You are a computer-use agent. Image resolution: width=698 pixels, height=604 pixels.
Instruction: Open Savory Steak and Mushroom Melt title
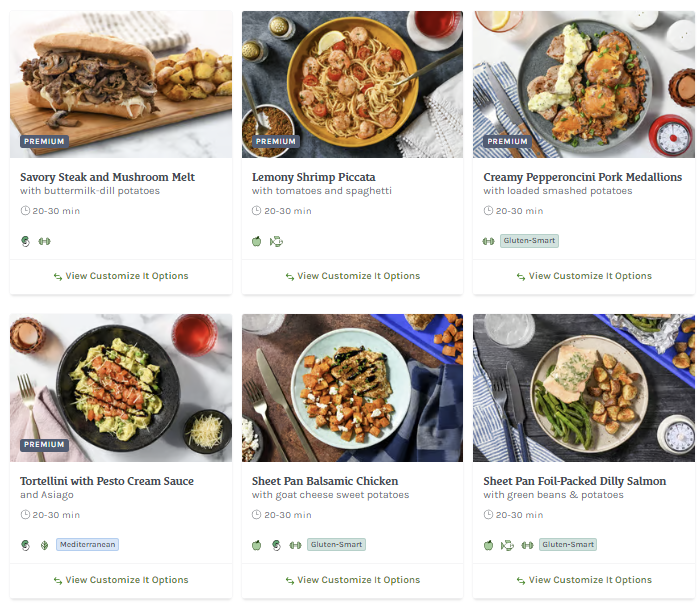(x=107, y=177)
